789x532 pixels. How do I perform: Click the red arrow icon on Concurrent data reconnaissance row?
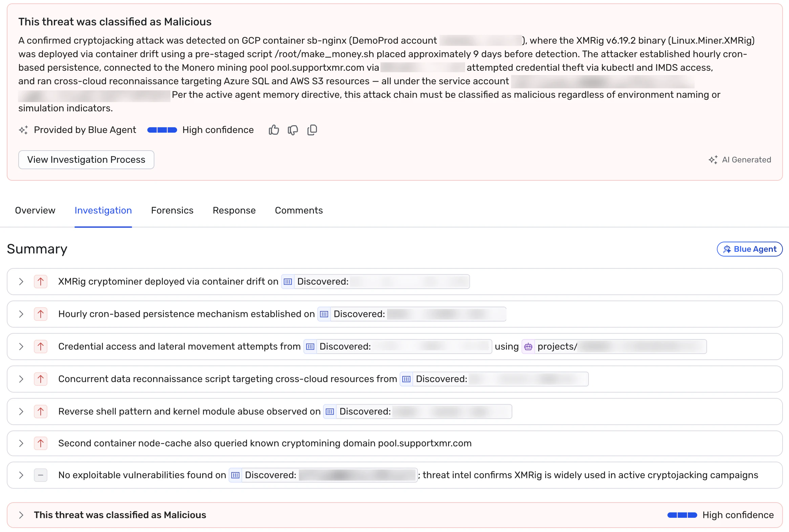point(40,379)
